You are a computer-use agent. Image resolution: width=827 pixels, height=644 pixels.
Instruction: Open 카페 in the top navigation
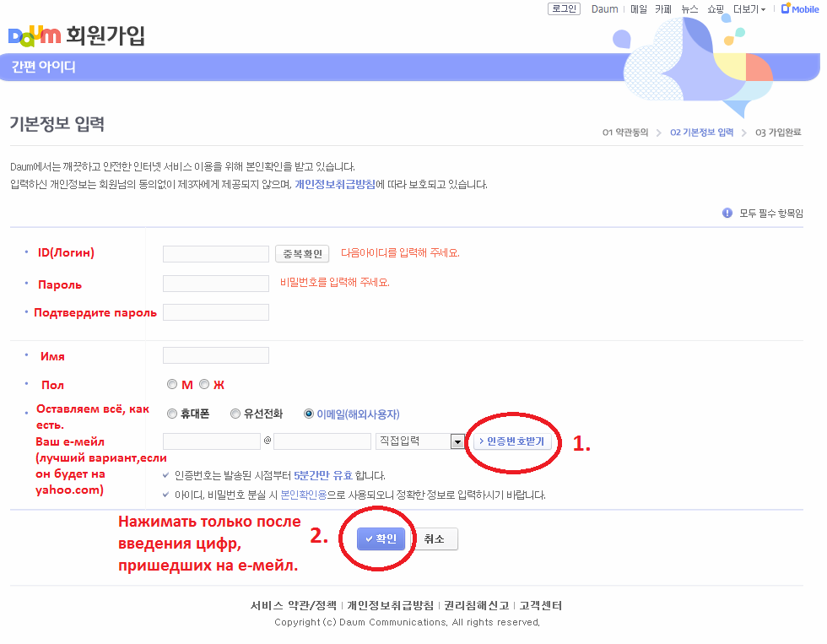click(x=663, y=9)
